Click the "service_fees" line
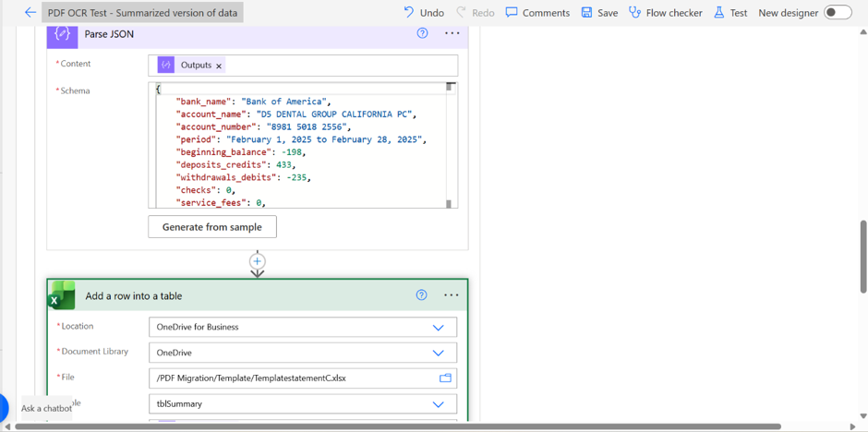 point(221,203)
